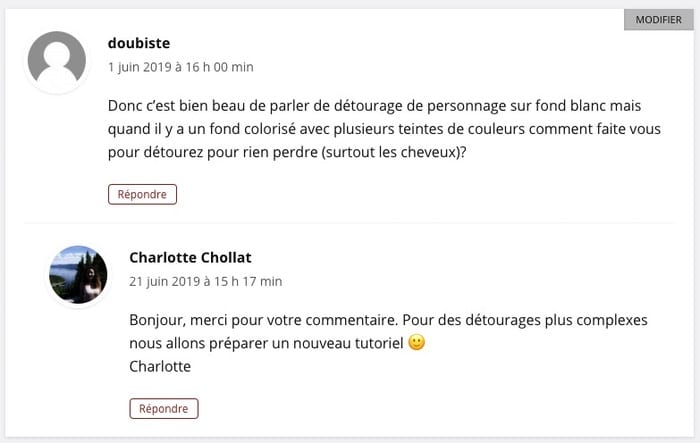The width and height of the screenshot is (700, 443).
Task: Click the 1 juin 2019 comment timestamp
Action: 180,67
